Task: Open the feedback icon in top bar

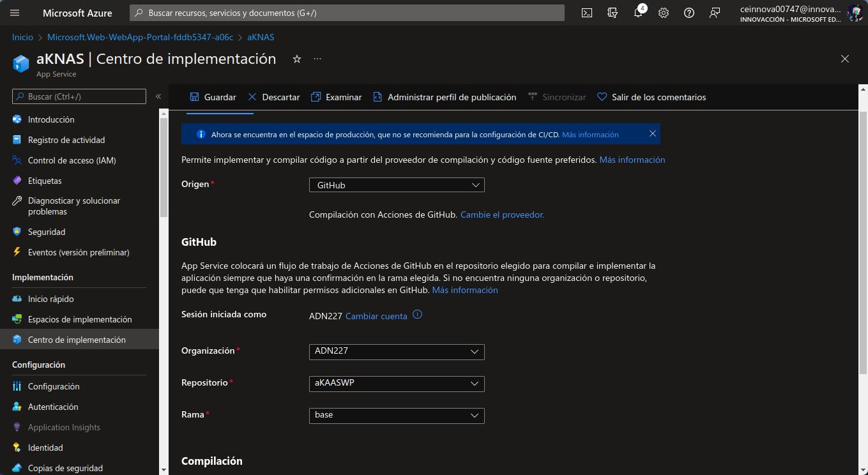Action: click(x=715, y=13)
